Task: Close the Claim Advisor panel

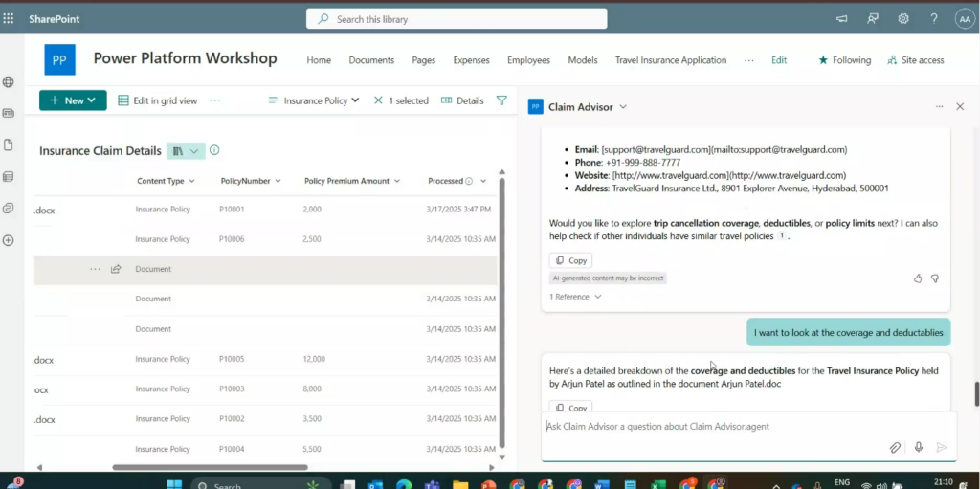Action: (960, 107)
